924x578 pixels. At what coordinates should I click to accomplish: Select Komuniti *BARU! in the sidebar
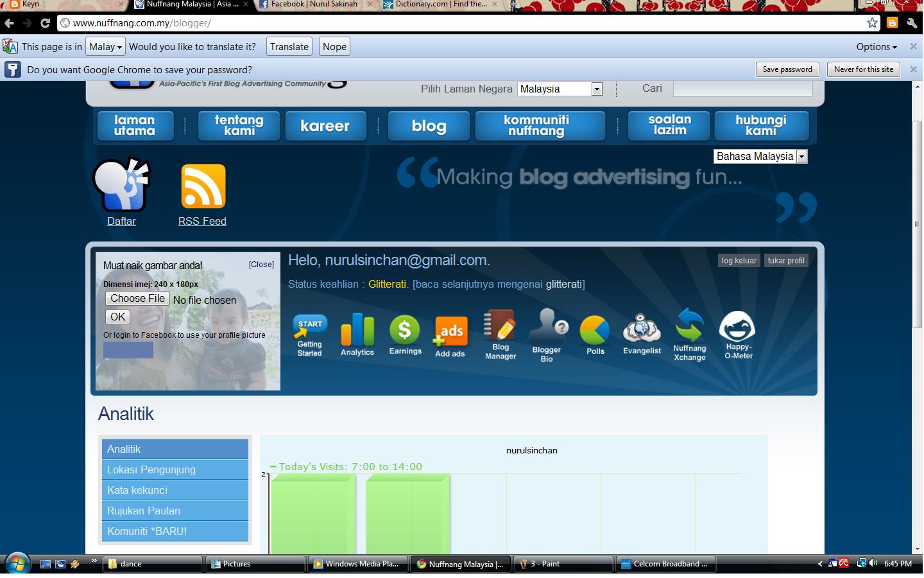(x=175, y=531)
